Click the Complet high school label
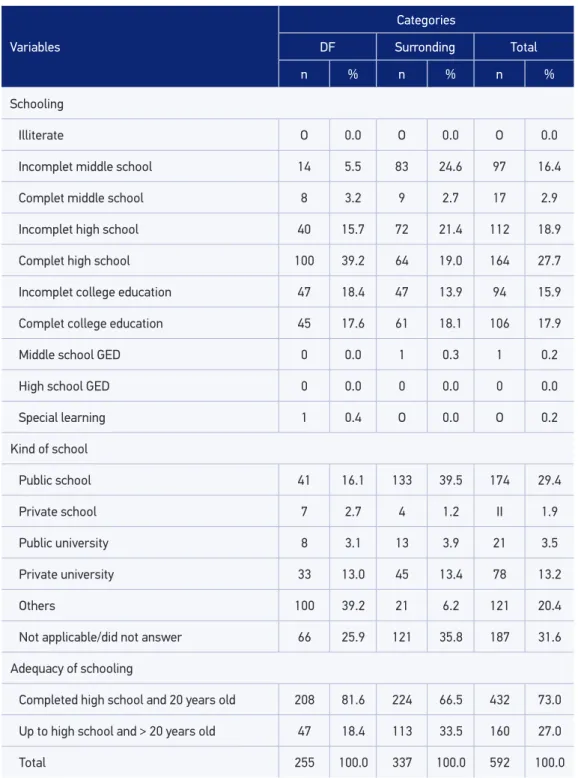This screenshot has width=578, height=778. [74, 260]
